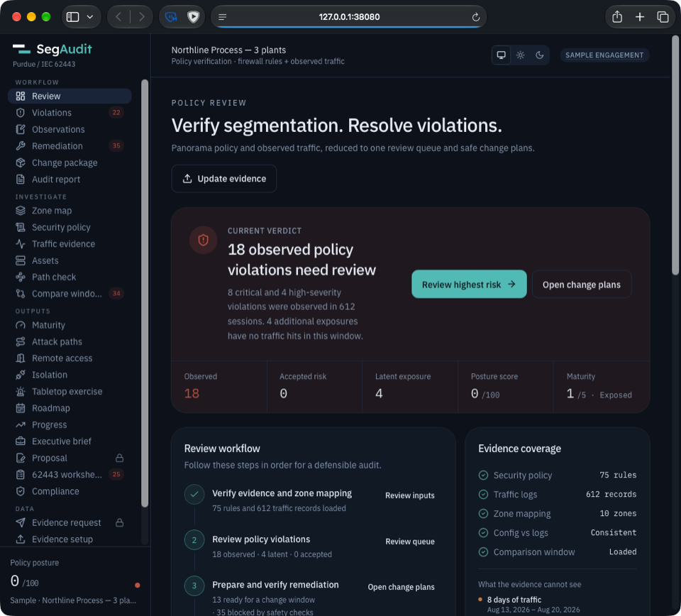Click the Change package box icon
681x616 pixels.
click(x=21, y=163)
